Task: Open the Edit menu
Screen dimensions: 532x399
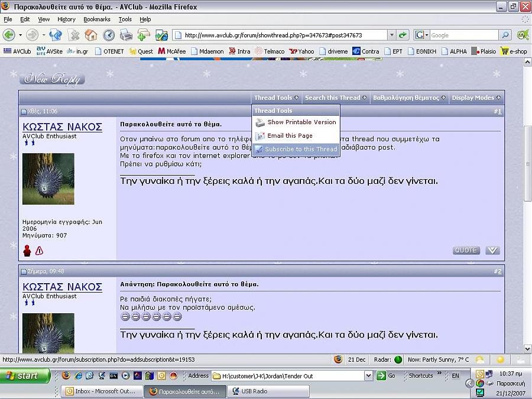Action: coord(25,20)
